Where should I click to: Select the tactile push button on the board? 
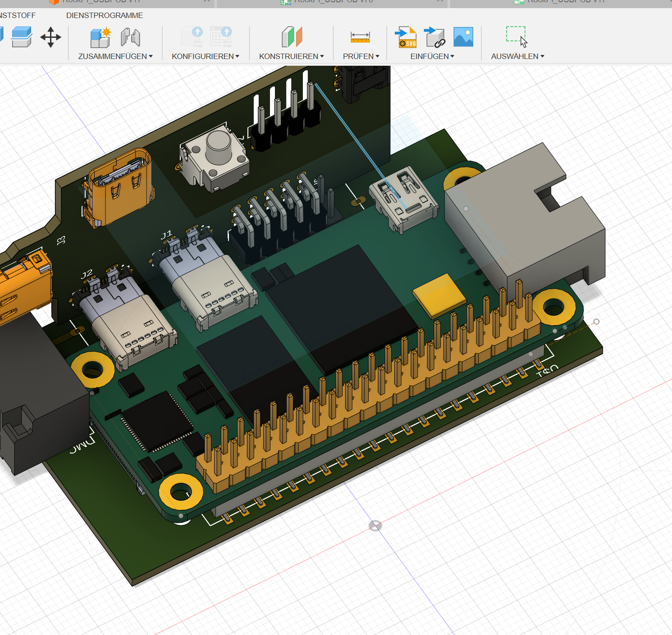(215, 159)
